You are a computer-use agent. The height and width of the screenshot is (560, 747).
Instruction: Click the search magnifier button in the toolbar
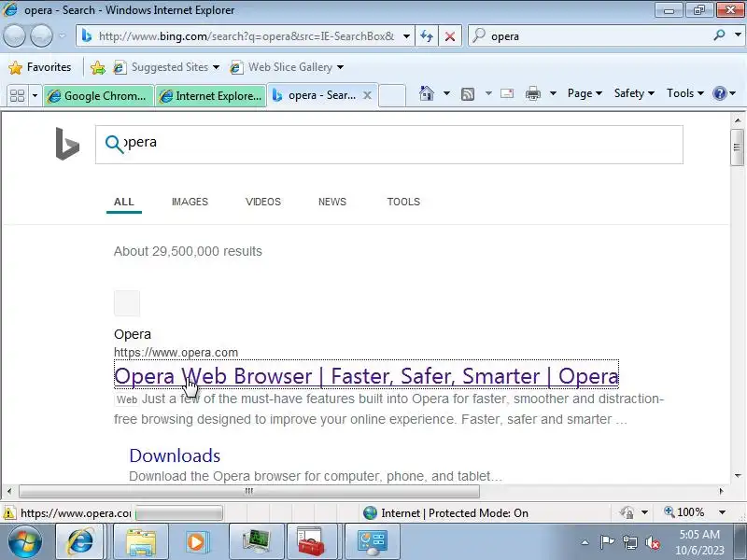[x=719, y=35]
